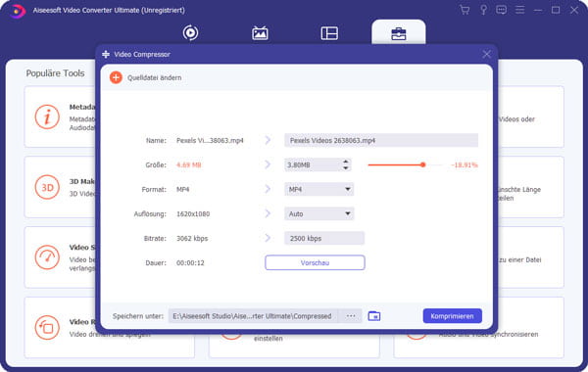The height and width of the screenshot is (372, 588).
Task: Click the three-dots browse button
Action: [x=351, y=316]
